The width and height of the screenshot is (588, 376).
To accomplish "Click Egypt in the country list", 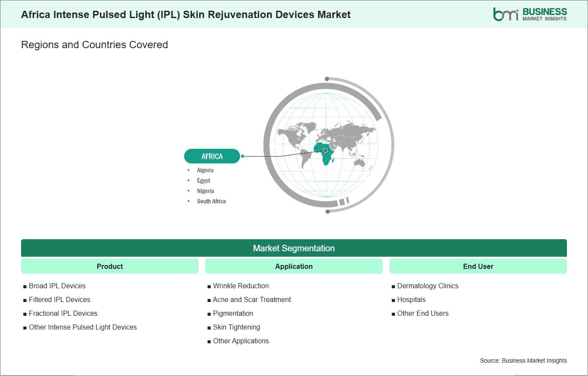I will 204,181.
